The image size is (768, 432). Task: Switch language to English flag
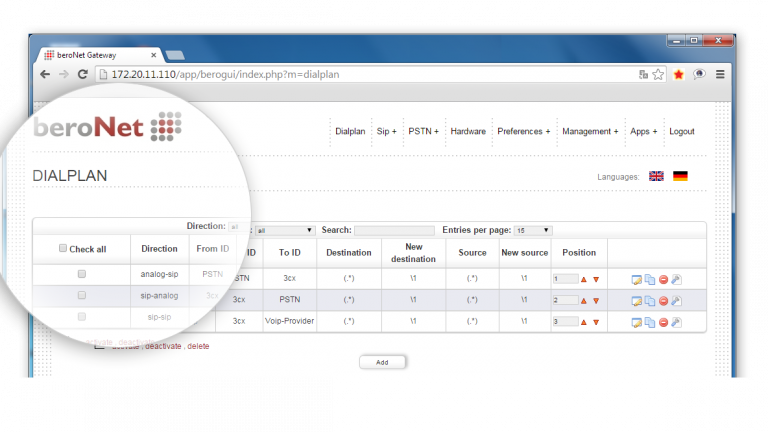[656, 176]
